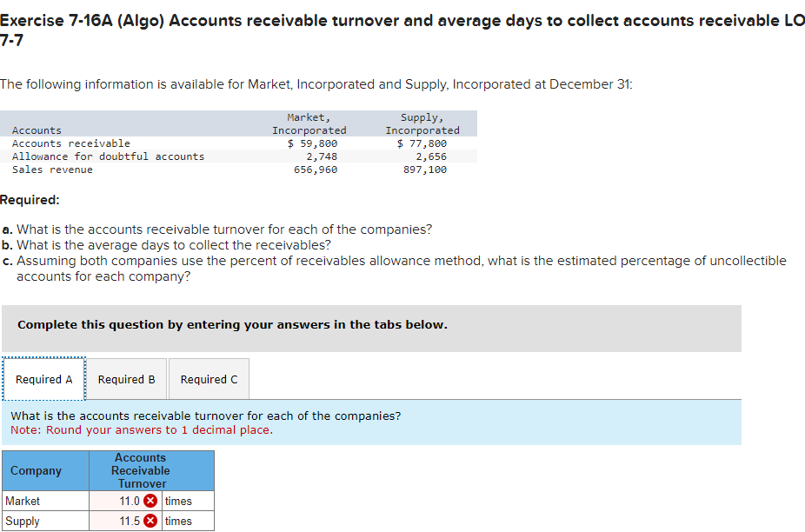Viewport: 805px width, 532px height.
Task: Click the Market, Incorporated column header
Action: [309, 123]
